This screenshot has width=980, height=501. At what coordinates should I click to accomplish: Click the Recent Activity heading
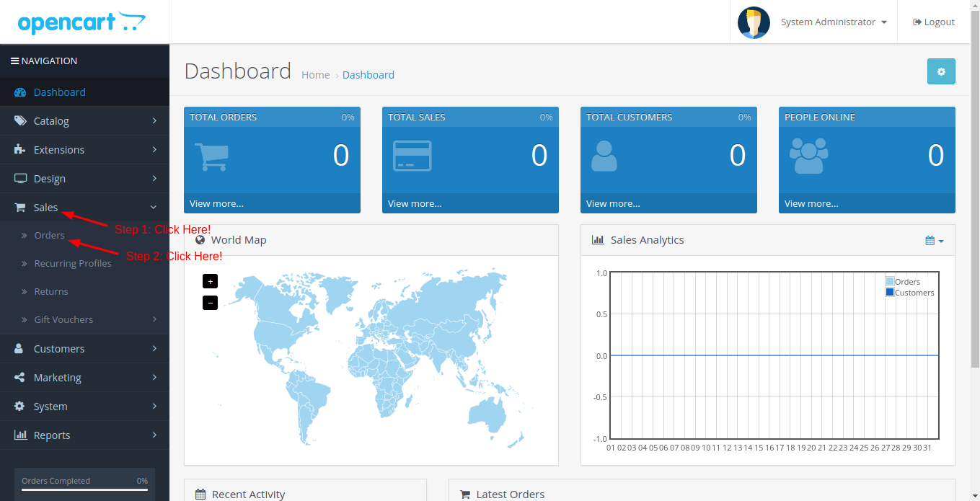249,495
